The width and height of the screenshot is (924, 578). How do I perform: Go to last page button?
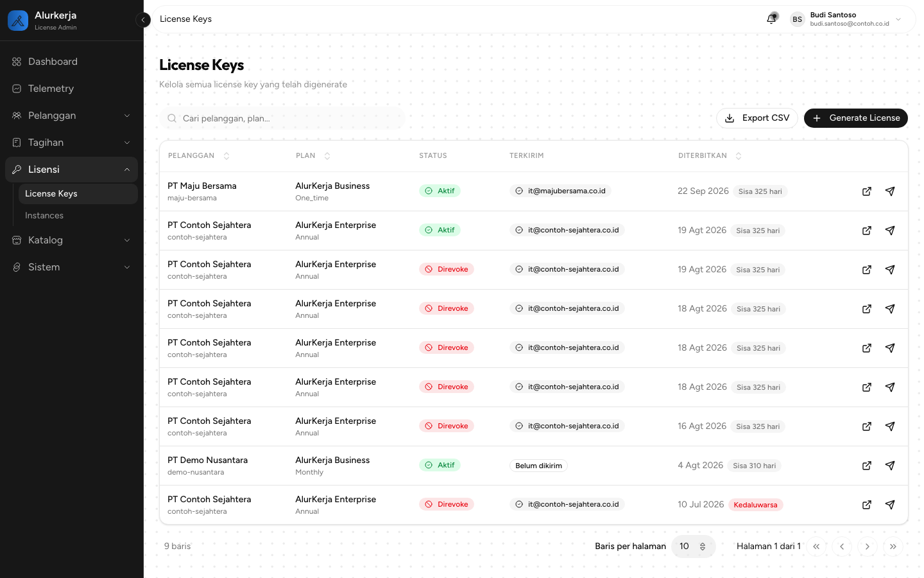pos(893,547)
